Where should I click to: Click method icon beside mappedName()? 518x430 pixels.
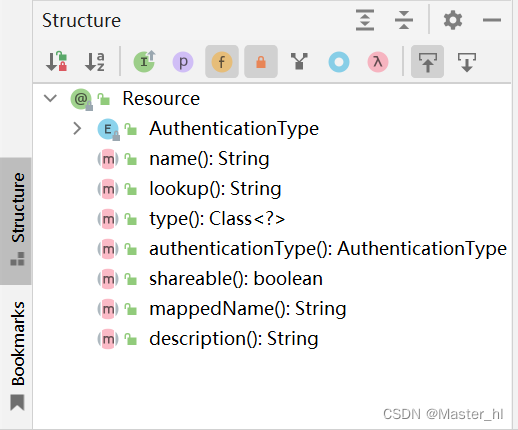108,309
